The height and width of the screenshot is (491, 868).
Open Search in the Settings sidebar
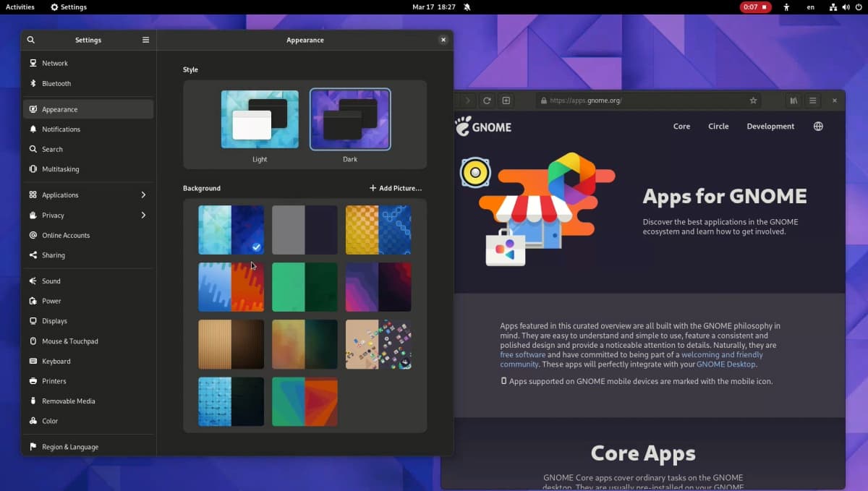(88, 149)
